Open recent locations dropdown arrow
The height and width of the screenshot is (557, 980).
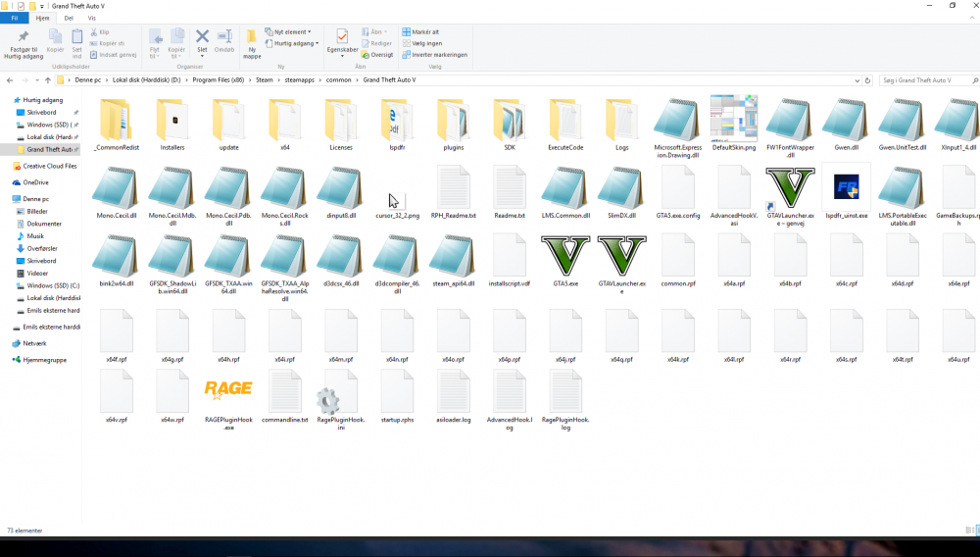(x=37, y=80)
